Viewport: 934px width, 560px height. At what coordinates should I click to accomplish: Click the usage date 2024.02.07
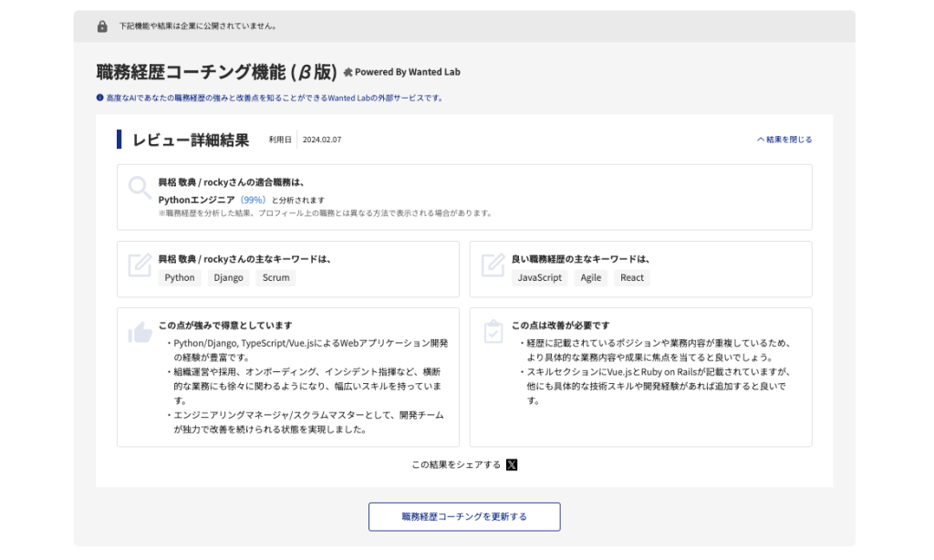coord(322,140)
